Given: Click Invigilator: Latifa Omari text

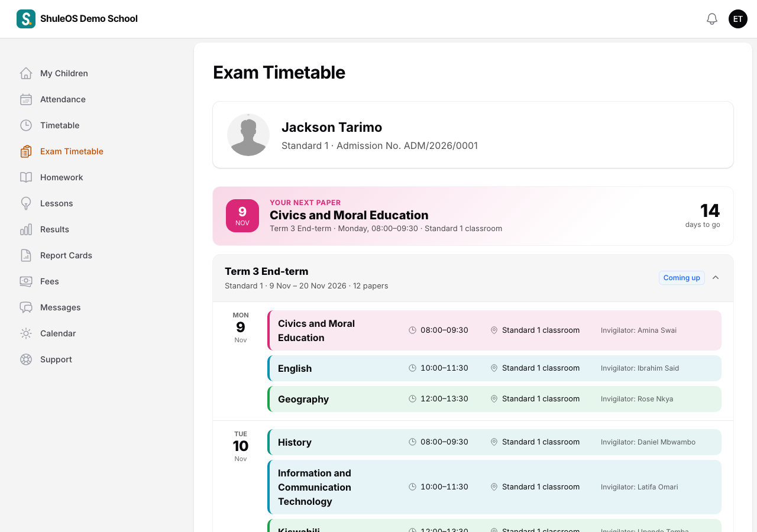Looking at the screenshot, I should [639, 487].
